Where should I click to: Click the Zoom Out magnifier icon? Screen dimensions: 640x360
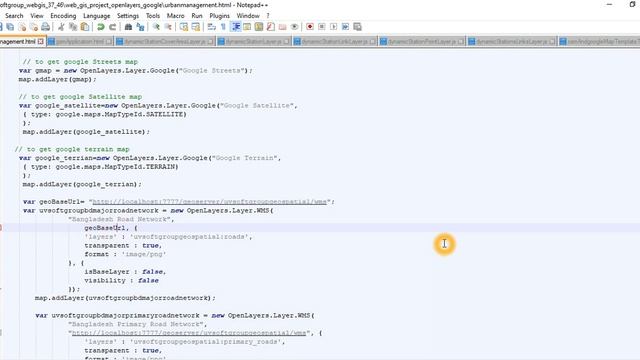(168, 27)
